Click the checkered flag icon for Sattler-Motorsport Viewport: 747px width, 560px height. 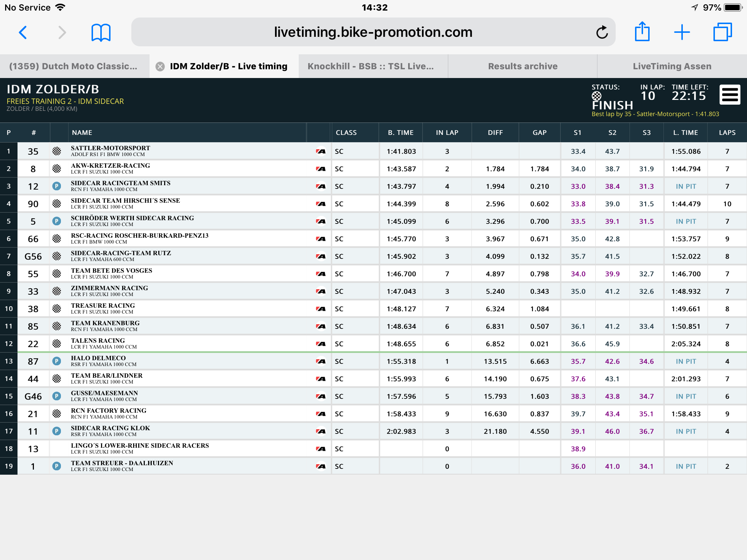click(57, 151)
